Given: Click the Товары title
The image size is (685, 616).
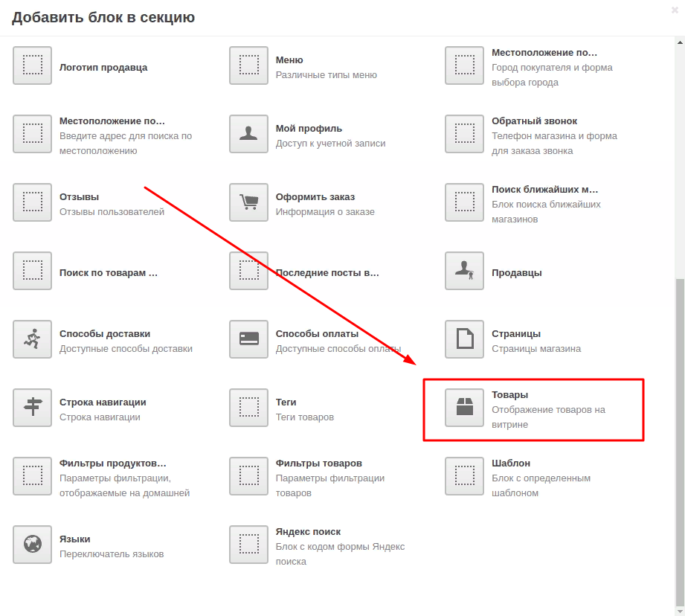Looking at the screenshot, I should [x=509, y=394].
